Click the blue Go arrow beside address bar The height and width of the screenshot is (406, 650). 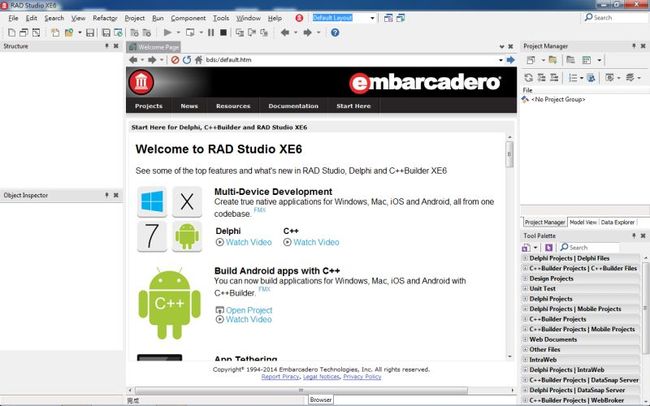pyautogui.click(x=511, y=60)
